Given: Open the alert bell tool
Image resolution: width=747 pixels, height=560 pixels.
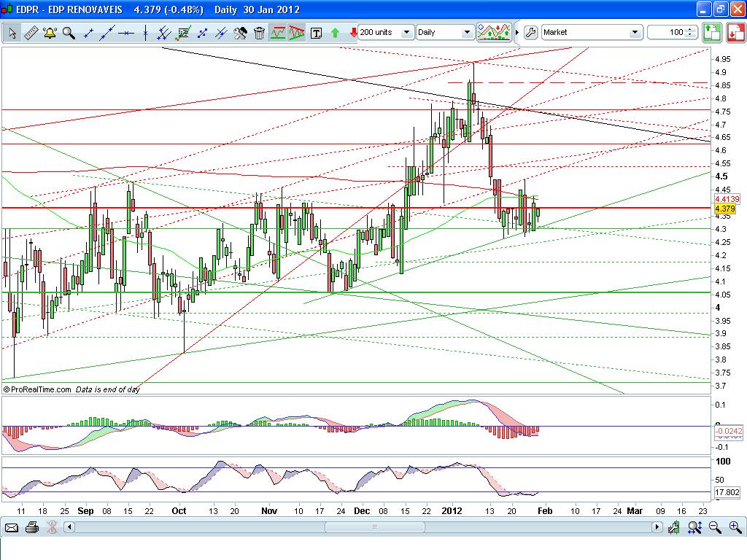Looking at the screenshot, I should (50, 33).
